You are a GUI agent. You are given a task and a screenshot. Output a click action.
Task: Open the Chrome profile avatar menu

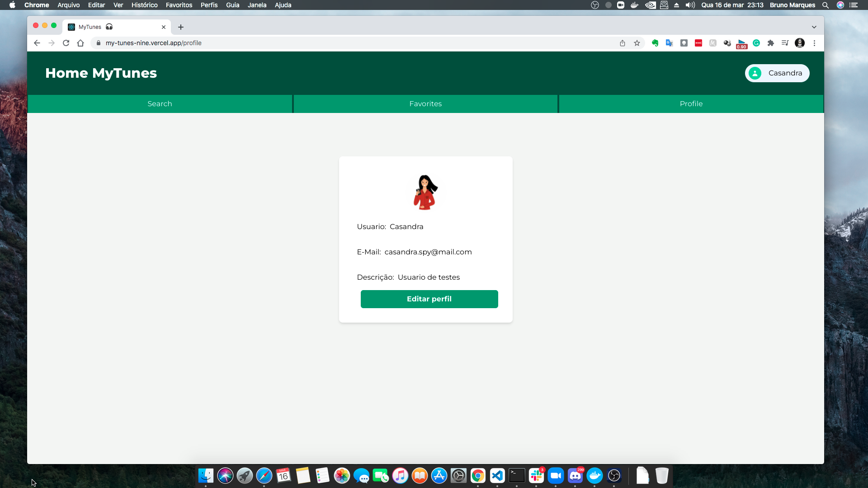(800, 43)
